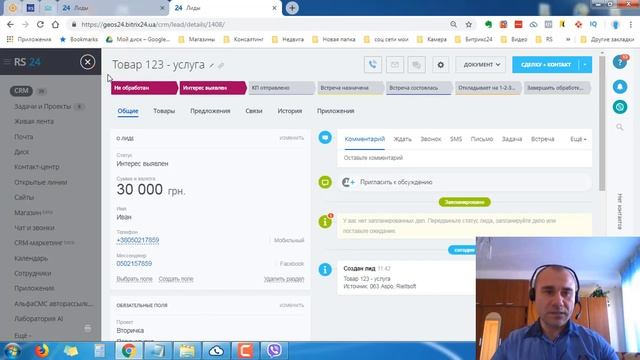Click the browser address bar

click(261, 24)
